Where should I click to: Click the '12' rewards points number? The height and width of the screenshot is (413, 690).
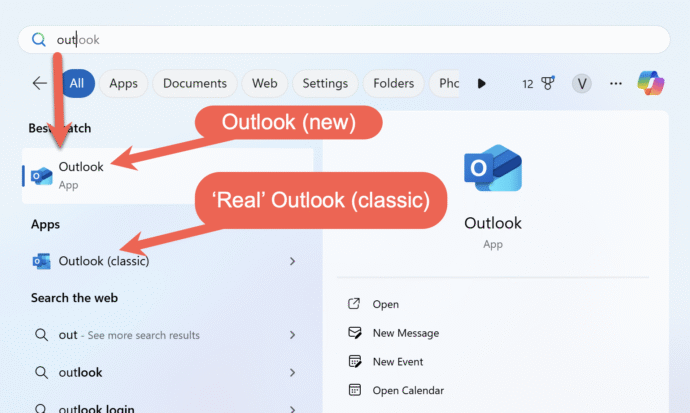click(528, 84)
